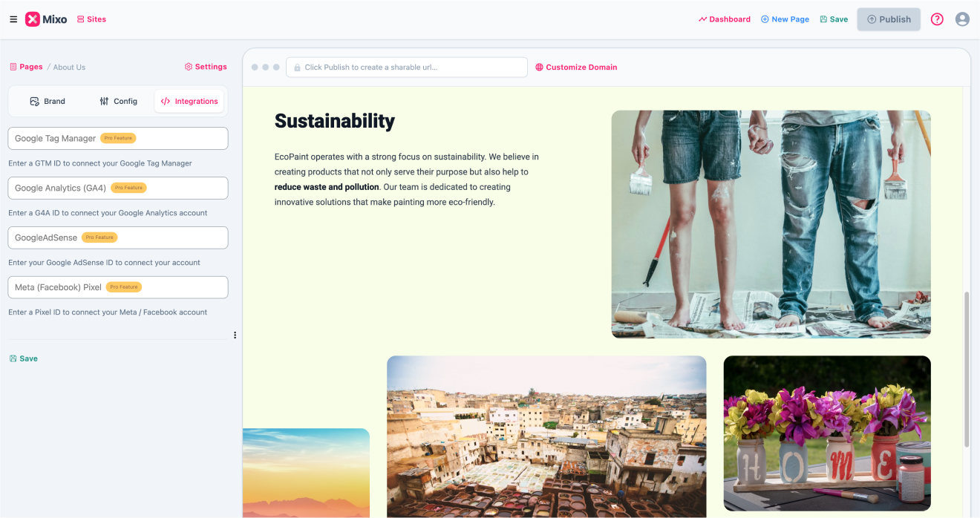Viewport: 980px width, 518px height.
Task: Switch to the Config tab
Action: pyautogui.click(x=119, y=101)
